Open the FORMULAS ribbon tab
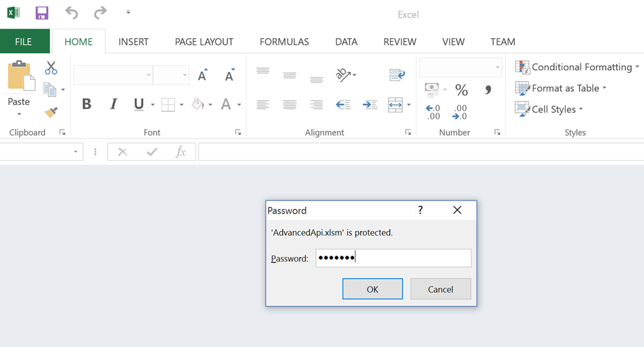 click(284, 42)
